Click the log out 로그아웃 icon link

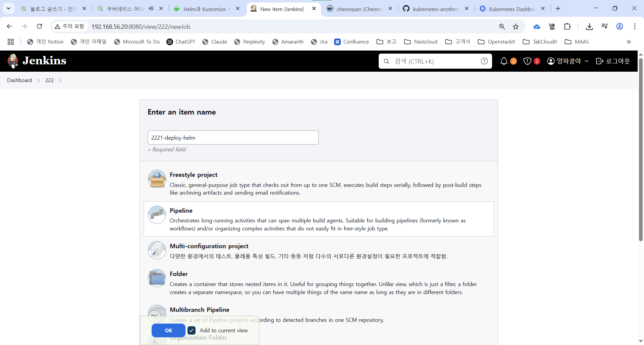coord(613,61)
